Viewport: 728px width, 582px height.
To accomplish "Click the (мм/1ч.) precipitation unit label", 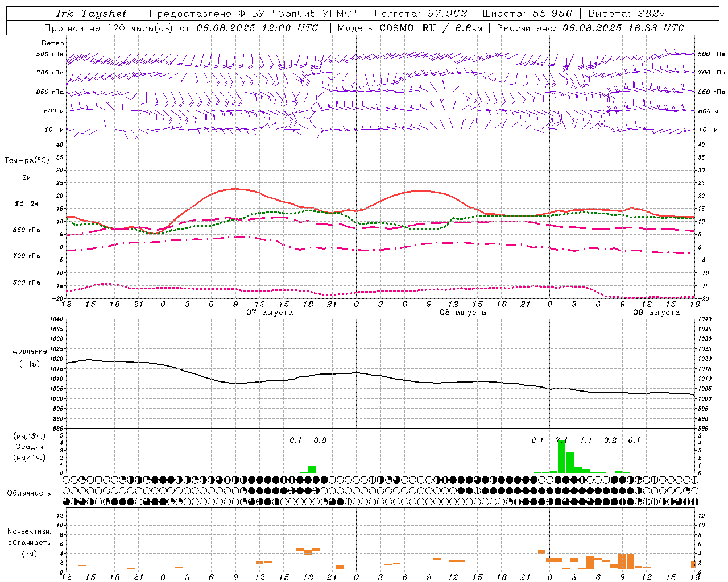I will [29, 458].
